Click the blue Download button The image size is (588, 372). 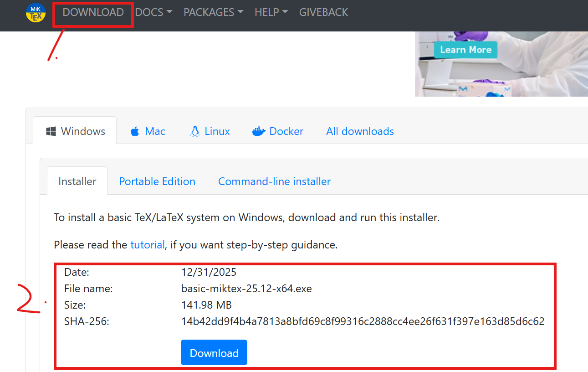214,352
